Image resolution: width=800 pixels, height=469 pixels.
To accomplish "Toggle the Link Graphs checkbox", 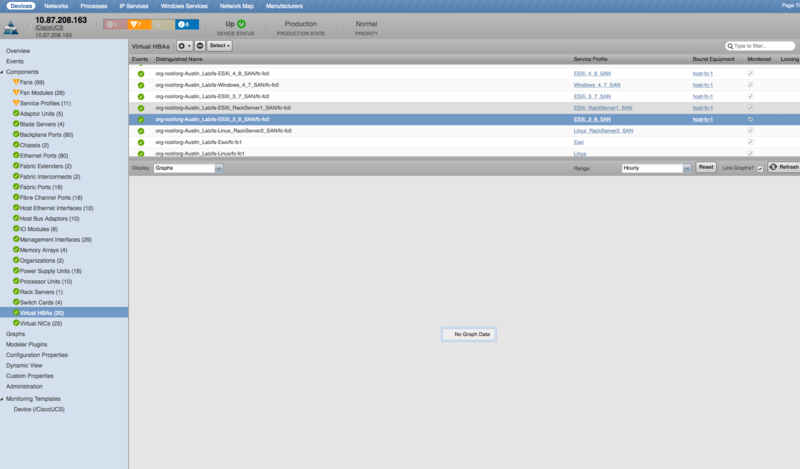I will tap(760, 168).
